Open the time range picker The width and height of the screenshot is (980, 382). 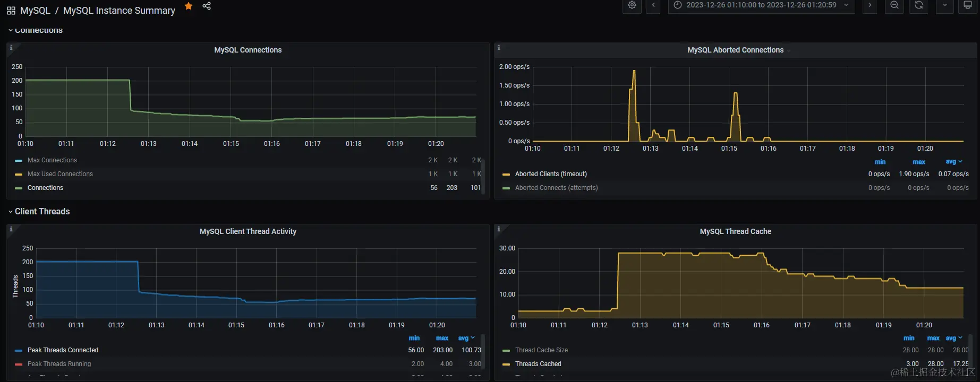(761, 5)
